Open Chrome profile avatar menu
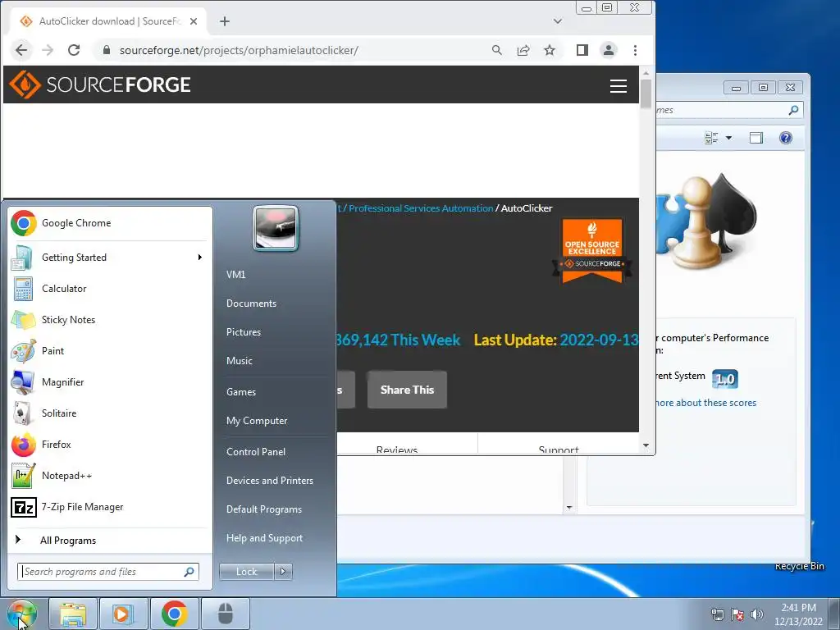Image resolution: width=840 pixels, height=630 pixels. [609, 50]
